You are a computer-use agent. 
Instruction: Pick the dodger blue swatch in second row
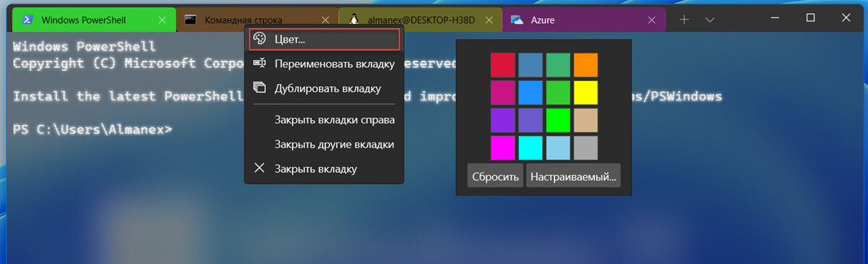click(530, 93)
